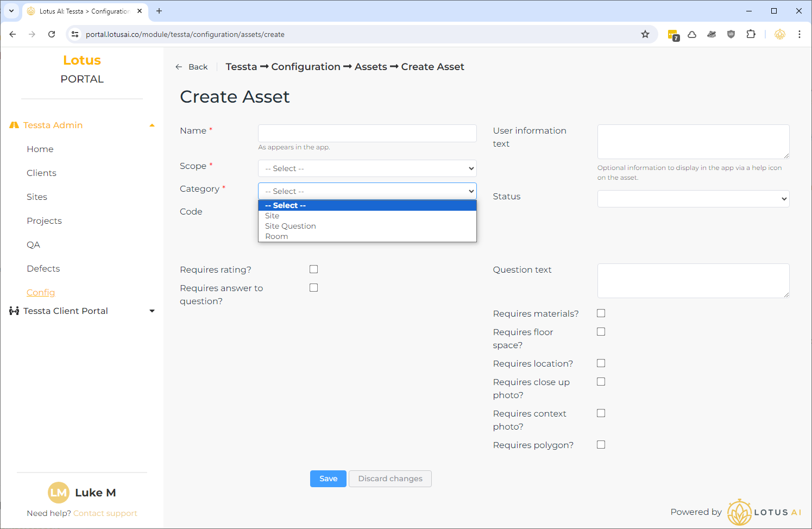Click the browser reload page icon
812x529 pixels.
52,34
